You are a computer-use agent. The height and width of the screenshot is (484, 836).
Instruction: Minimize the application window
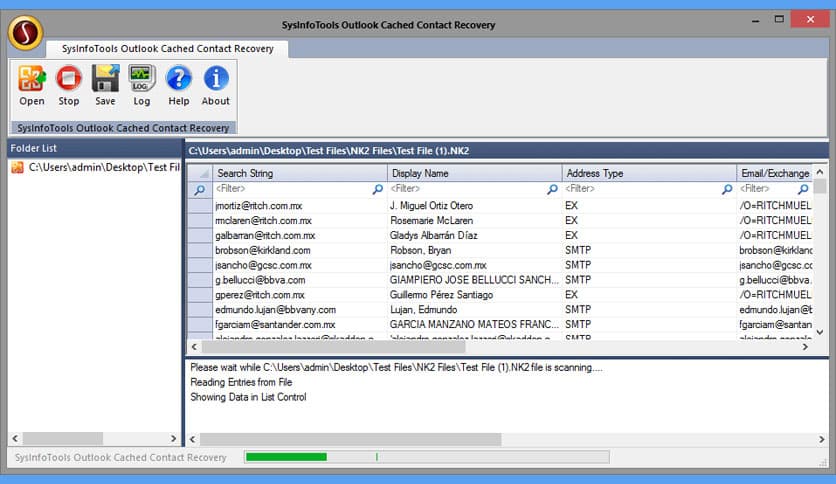tap(755, 20)
